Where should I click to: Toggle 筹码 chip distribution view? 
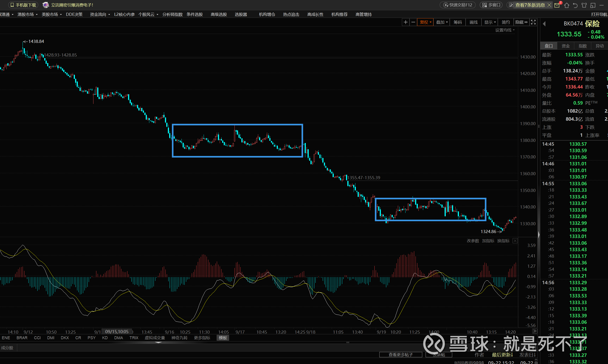pyautogui.click(x=457, y=22)
